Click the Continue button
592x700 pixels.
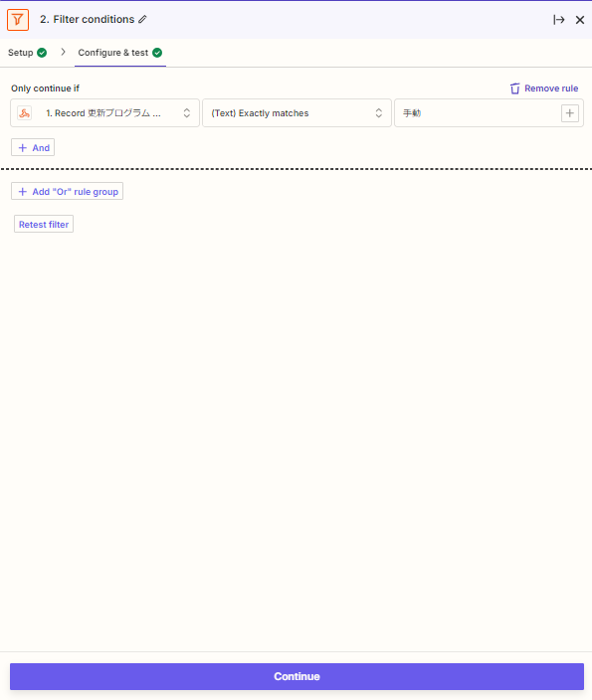coord(296,676)
